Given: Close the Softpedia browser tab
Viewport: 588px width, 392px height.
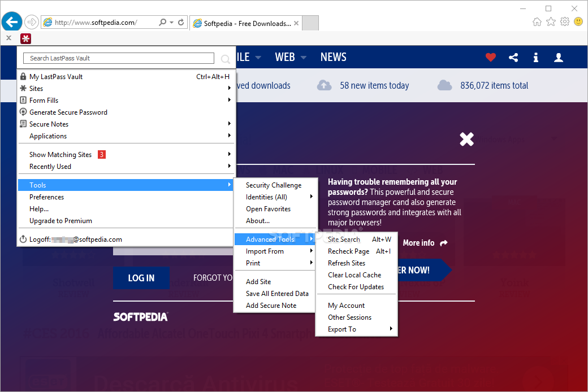Looking at the screenshot, I should 296,23.
